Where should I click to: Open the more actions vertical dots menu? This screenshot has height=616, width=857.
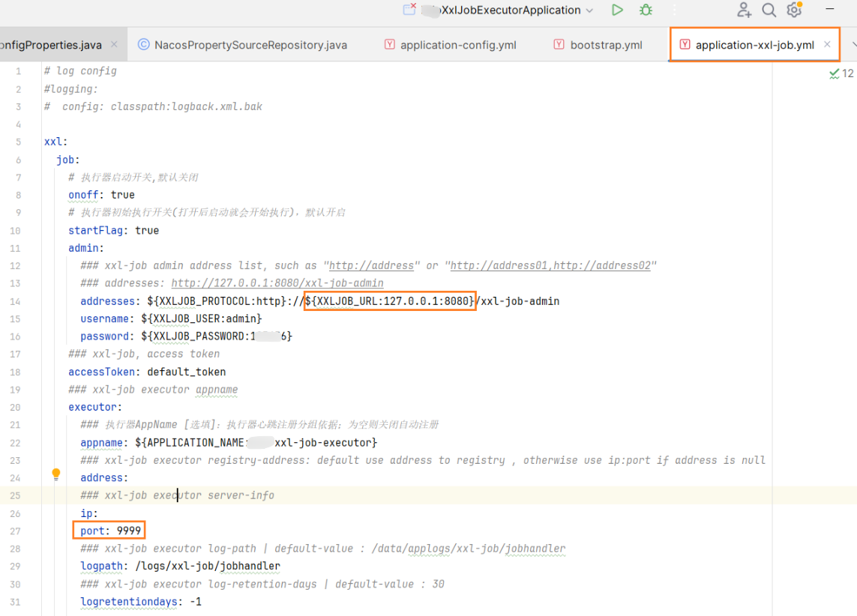(x=675, y=10)
